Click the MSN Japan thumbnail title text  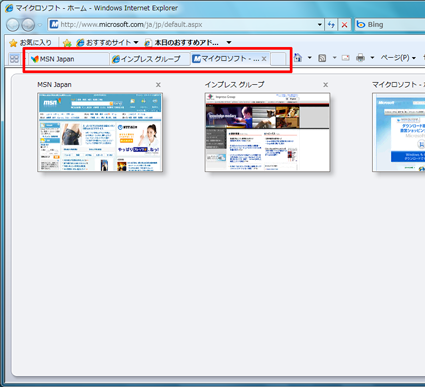click(54, 85)
